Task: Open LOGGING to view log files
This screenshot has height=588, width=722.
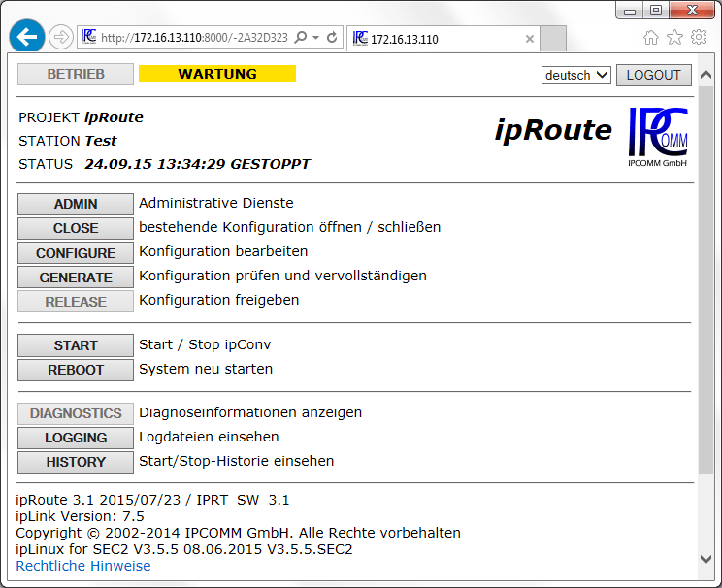Action: click(76, 438)
